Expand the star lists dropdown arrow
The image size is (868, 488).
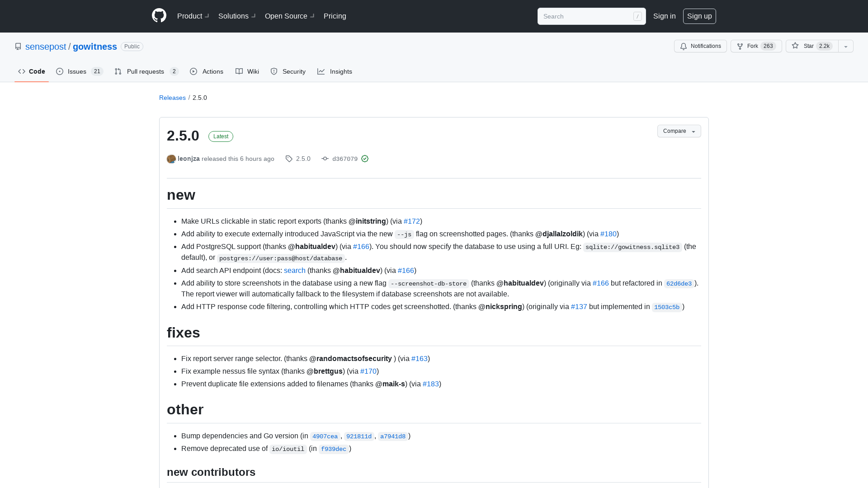click(846, 46)
